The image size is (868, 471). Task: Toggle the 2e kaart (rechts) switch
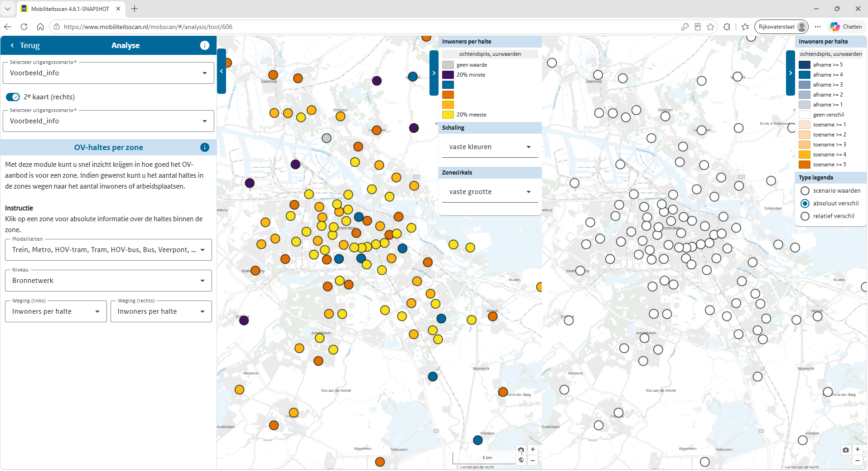point(13,97)
